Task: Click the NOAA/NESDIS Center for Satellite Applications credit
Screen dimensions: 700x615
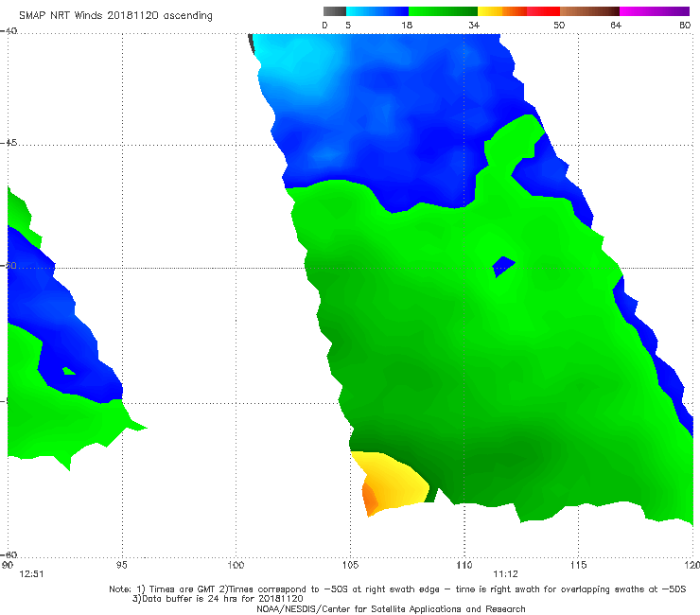Action: tap(391, 609)
